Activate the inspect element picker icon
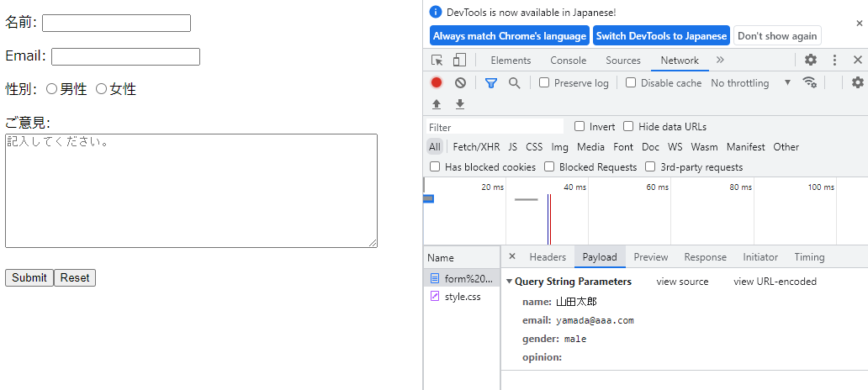Image resolution: width=868 pixels, height=390 pixels. click(437, 61)
